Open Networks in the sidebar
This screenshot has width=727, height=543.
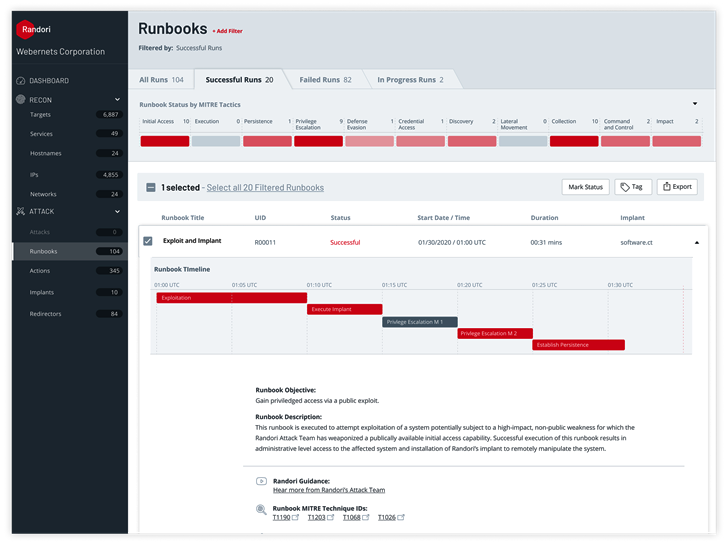tap(70, 194)
